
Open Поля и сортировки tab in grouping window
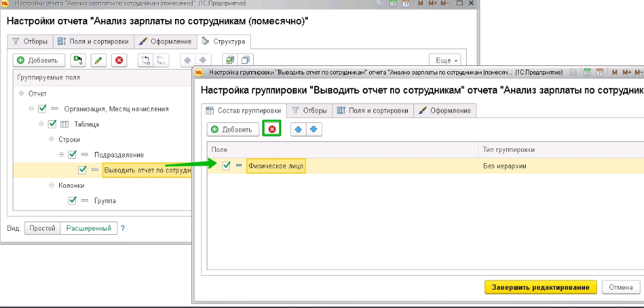click(373, 110)
